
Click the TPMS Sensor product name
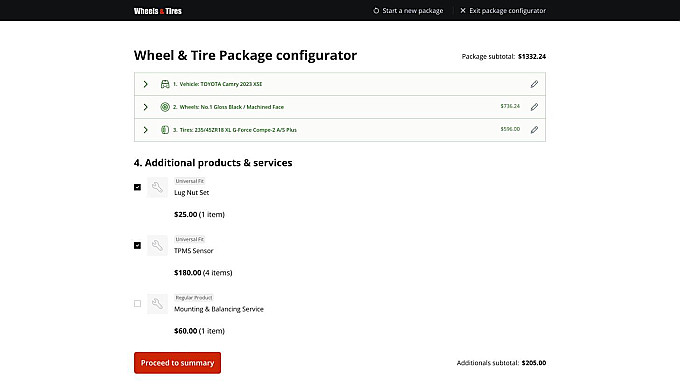(194, 251)
